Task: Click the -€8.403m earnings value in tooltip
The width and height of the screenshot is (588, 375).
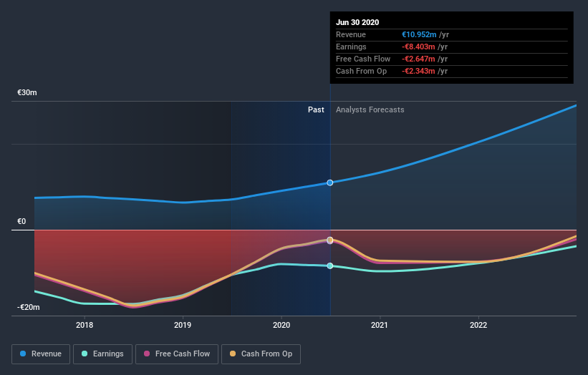Action: click(x=418, y=47)
